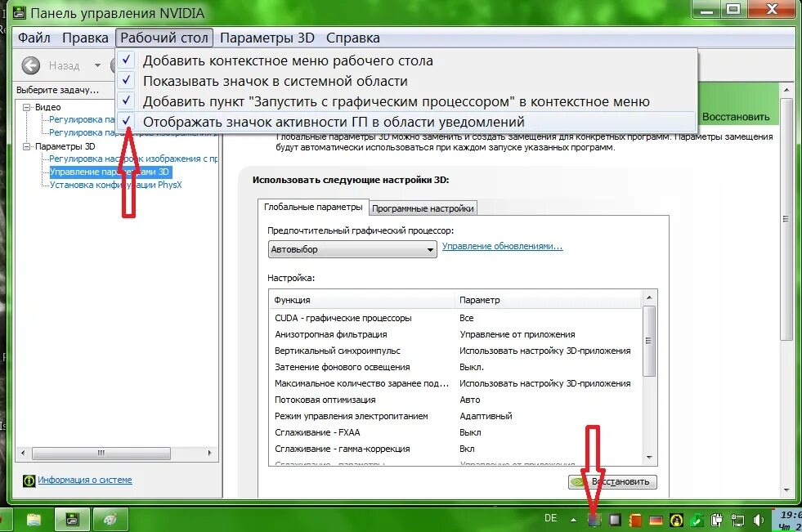Click the German flag tray icon
This screenshot has height=532, width=802.
click(656, 521)
